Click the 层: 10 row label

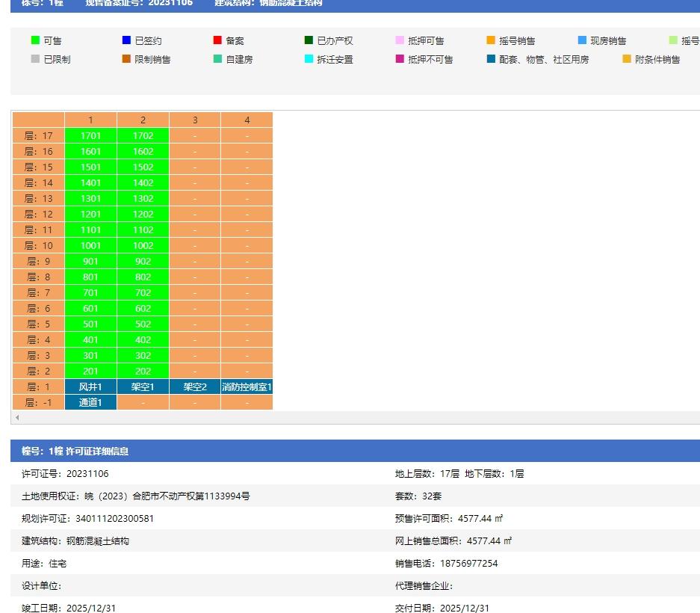tap(38, 245)
